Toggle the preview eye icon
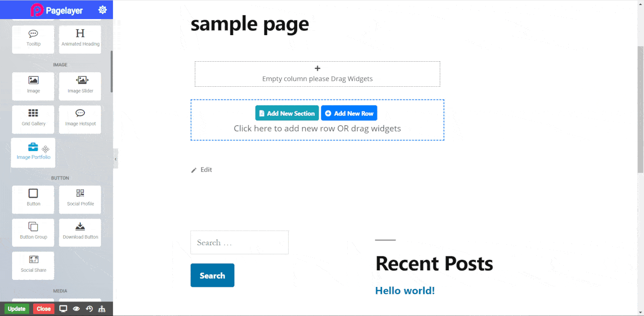The height and width of the screenshot is (316, 644). [76, 308]
